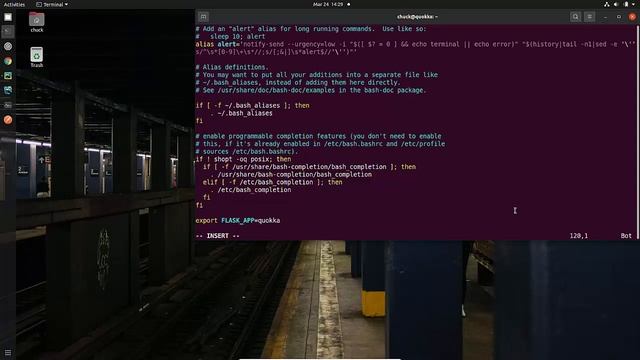The image size is (640, 360).
Task: Launch Google Chrome from dock
Action: tap(8, 61)
